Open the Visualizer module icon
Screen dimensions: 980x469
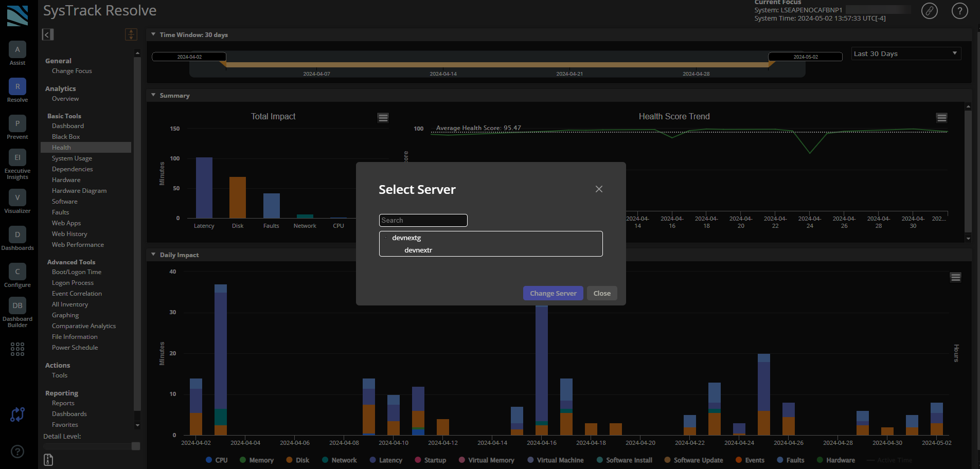click(x=17, y=197)
